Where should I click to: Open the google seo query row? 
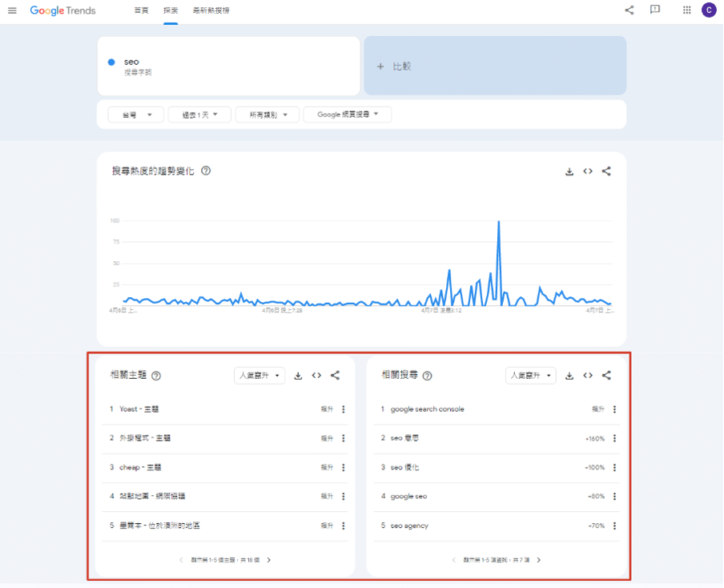coord(497,497)
